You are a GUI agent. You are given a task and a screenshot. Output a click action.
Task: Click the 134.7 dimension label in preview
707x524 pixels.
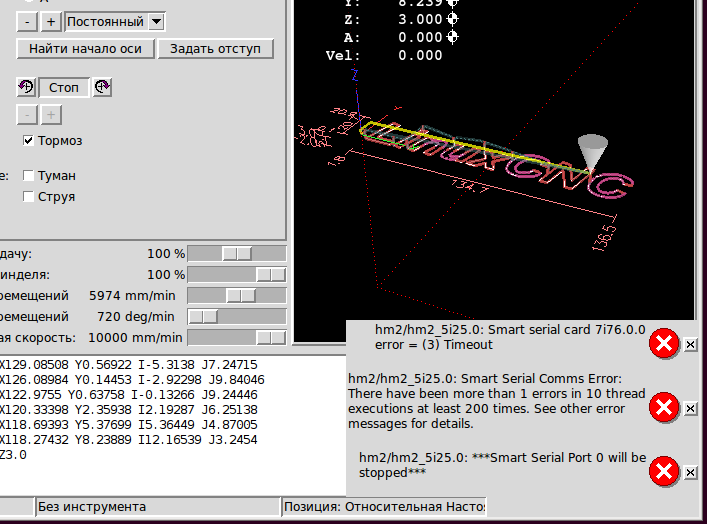(470, 185)
